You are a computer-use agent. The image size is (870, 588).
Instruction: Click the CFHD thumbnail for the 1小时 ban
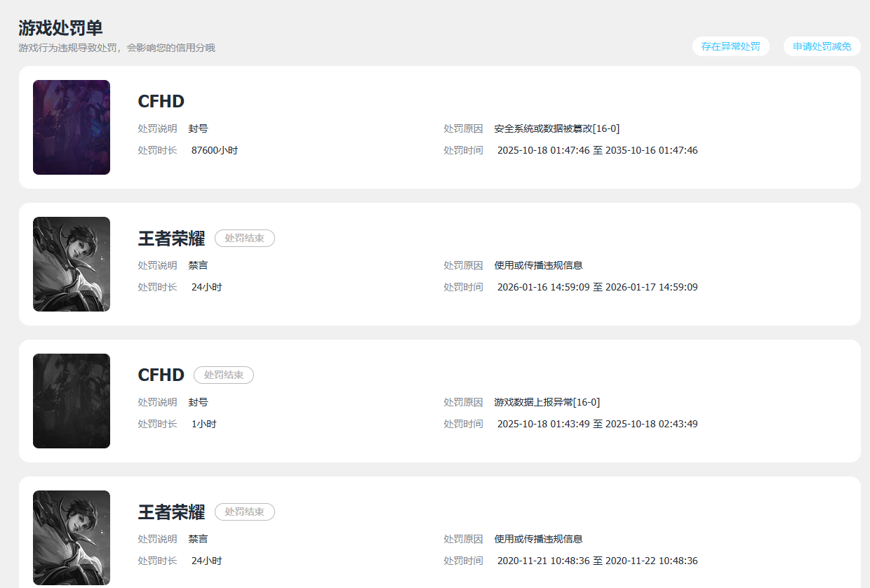(x=72, y=401)
